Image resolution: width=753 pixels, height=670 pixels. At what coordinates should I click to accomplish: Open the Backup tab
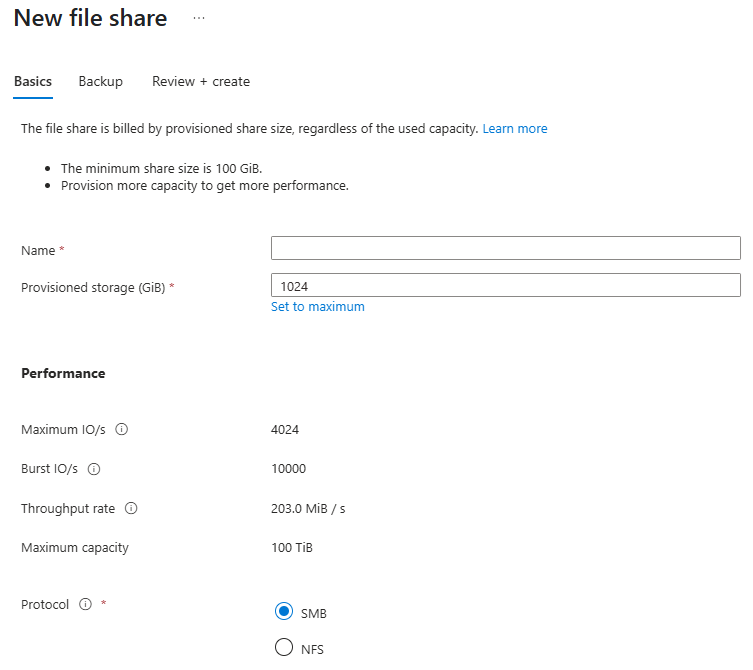tap(101, 82)
